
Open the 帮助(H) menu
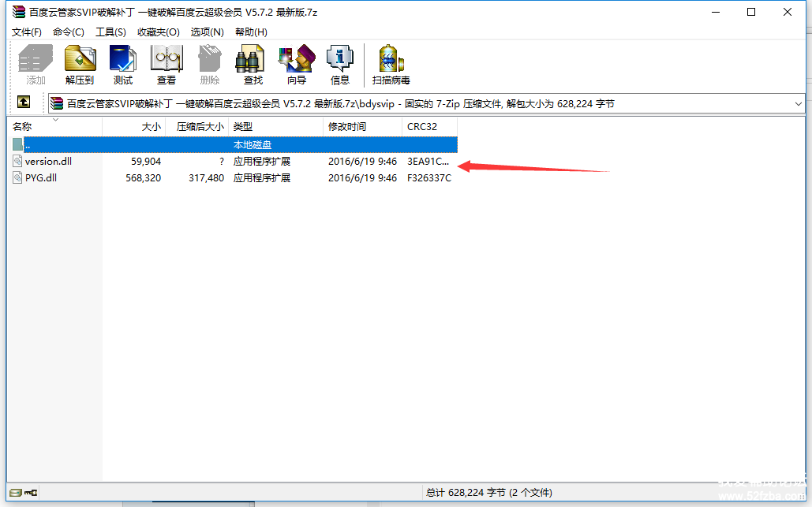(251, 32)
